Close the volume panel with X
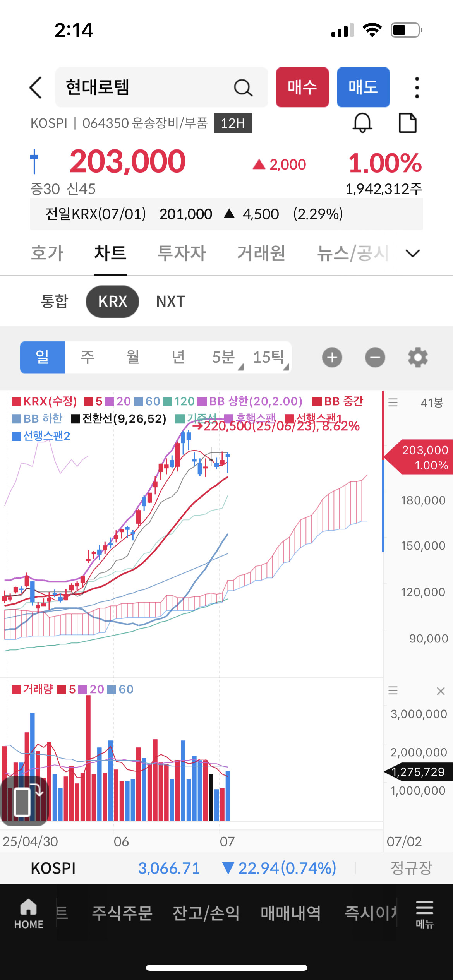 coord(440,691)
